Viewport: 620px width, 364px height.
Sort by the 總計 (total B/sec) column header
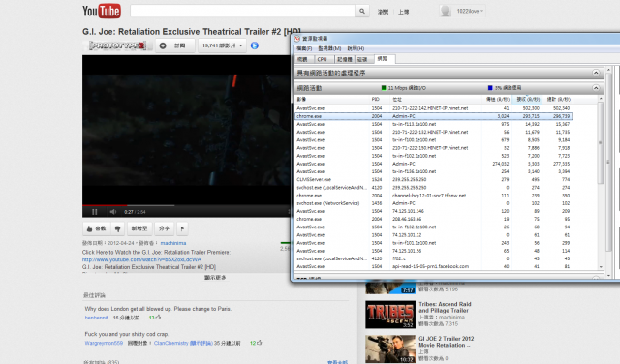558,99
